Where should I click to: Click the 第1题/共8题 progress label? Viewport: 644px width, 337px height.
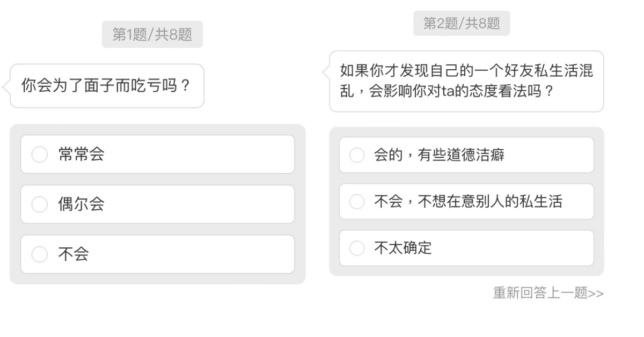tap(152, 35)
